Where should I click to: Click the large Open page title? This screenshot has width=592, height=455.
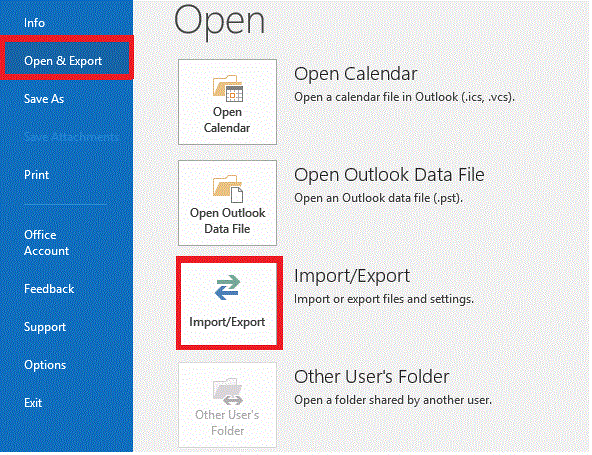click(x=219, y=21)
